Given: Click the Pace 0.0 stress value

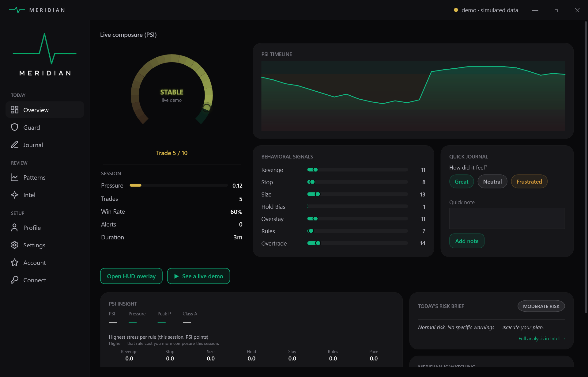Looking at the screenshot, I should pos(374,358).
